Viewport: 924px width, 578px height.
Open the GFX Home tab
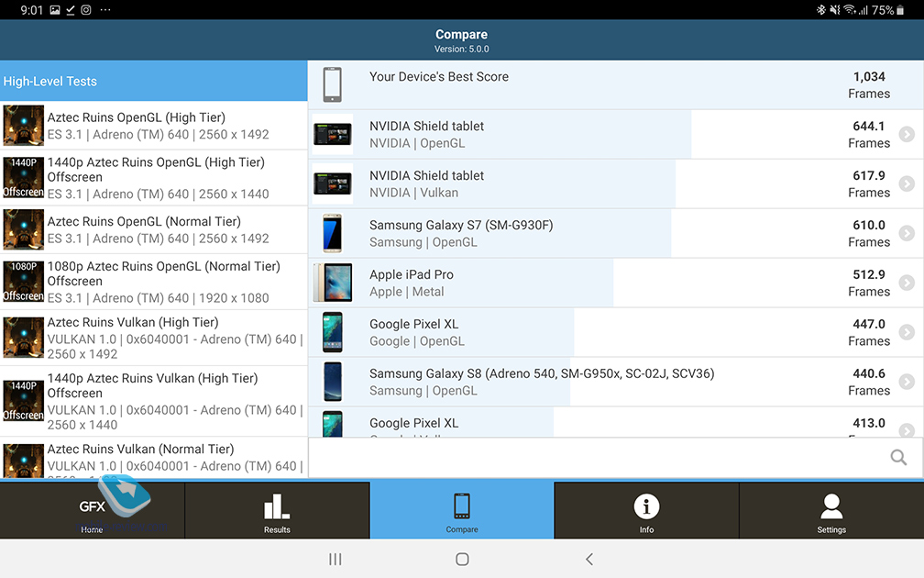point(92,510)
